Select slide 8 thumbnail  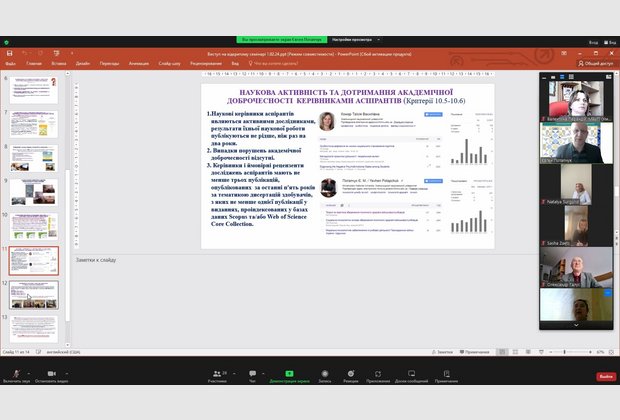(34, 158)
